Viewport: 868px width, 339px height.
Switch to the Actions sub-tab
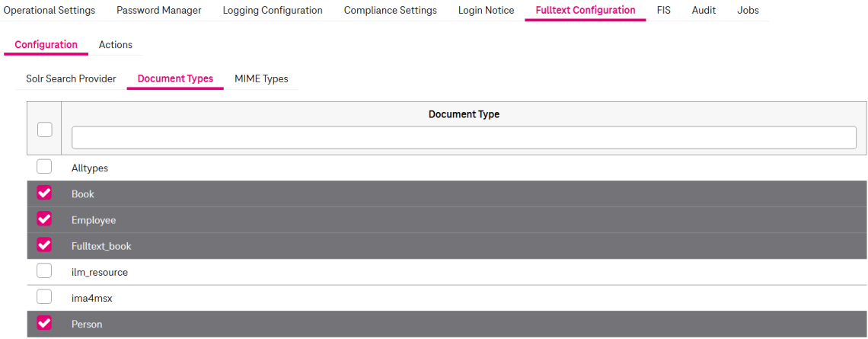(116, 45)
